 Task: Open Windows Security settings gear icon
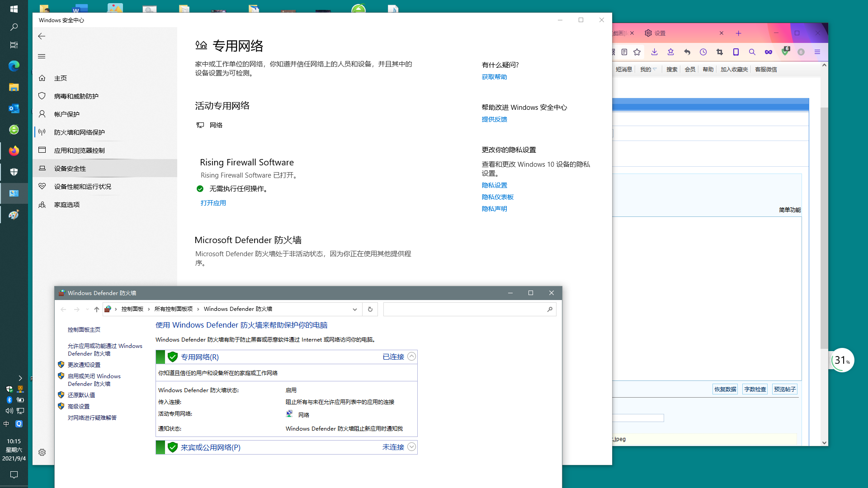click(x=42, y=452)
